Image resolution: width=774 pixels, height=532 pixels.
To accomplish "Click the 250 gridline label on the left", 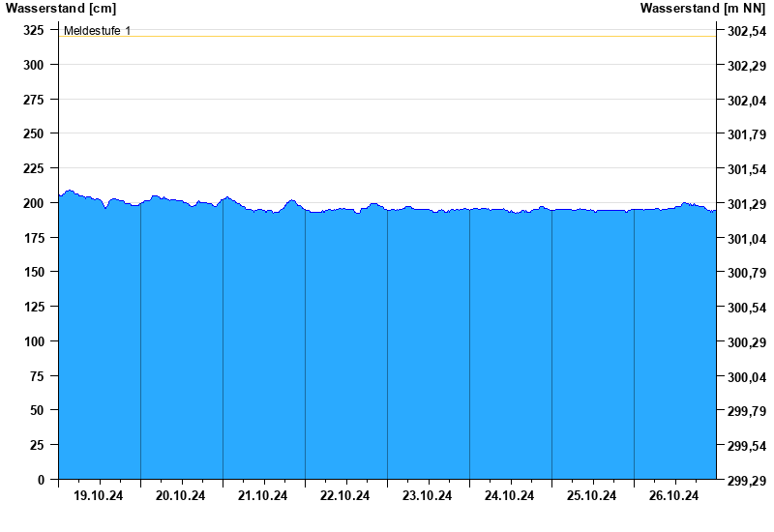I will point(34,133).
